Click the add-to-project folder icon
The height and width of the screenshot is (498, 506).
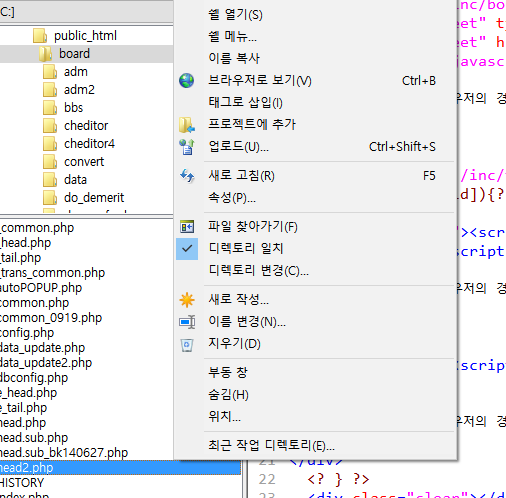pyautogui.click(x=187, y=125)
